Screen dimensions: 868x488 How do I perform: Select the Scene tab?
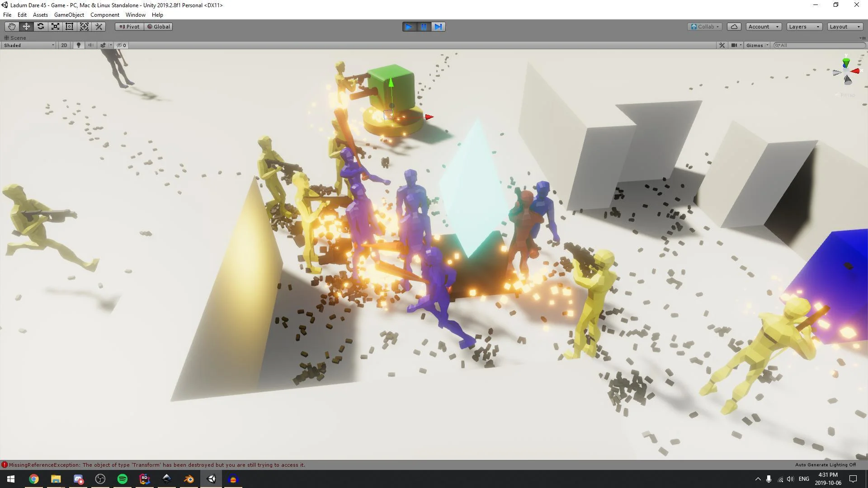[15, 38]
